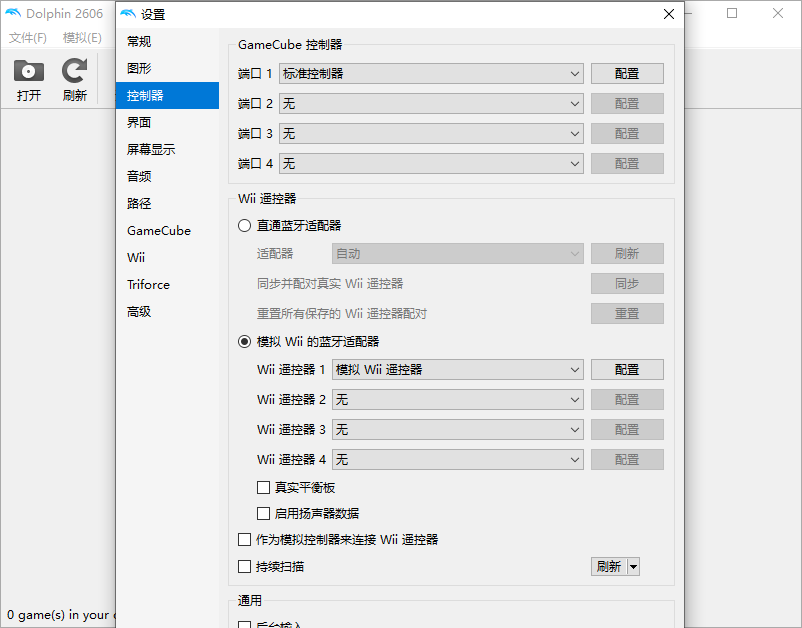802x628 pixels.
Task: Click the '通用' group heading
Action: point(250,600)
